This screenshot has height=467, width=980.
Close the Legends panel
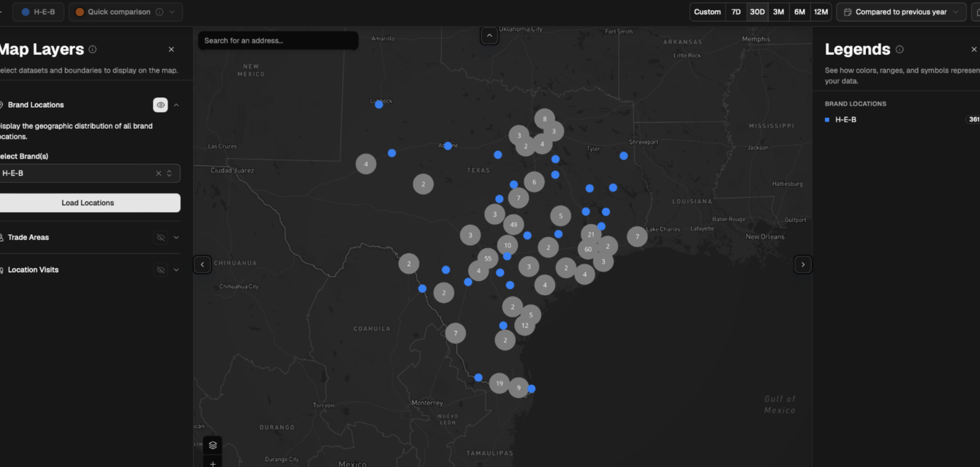point(973,50)
